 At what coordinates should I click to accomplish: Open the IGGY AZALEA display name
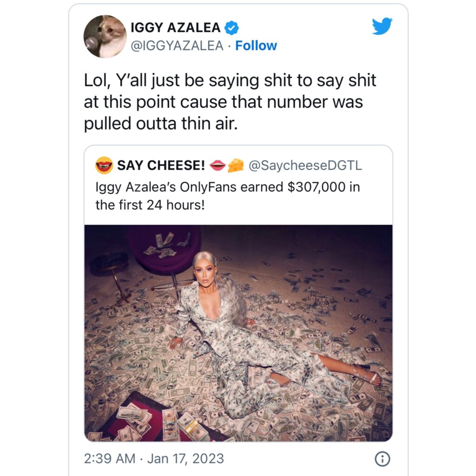(x=175, y=27)
